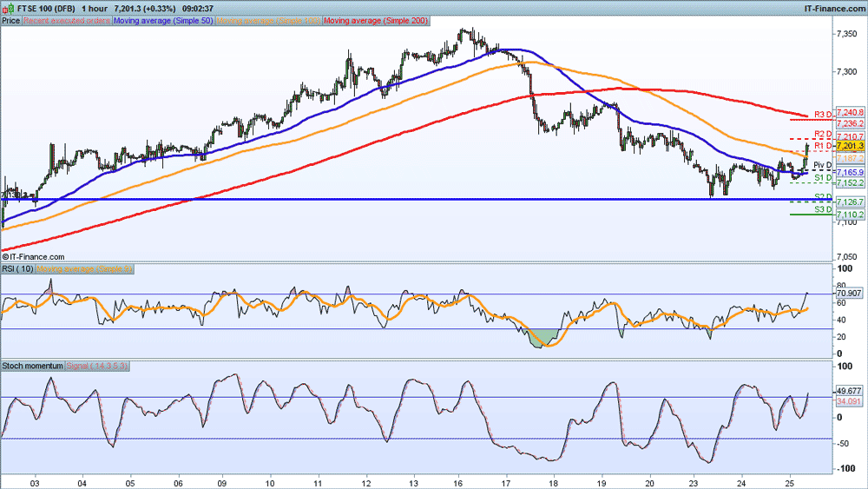Select the S1 D support label

823,177
